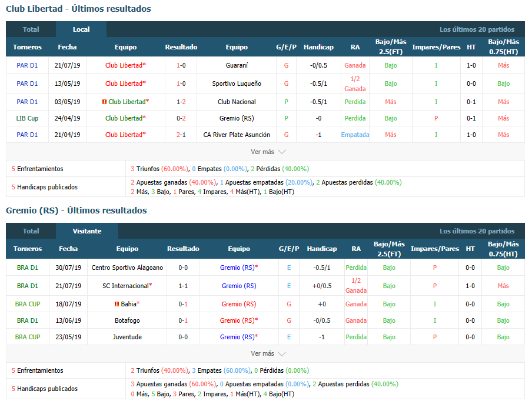The image size is (532, 401).
Task: Open PAR D1 league link dated 21/07/19
Action: pos(27,65)
